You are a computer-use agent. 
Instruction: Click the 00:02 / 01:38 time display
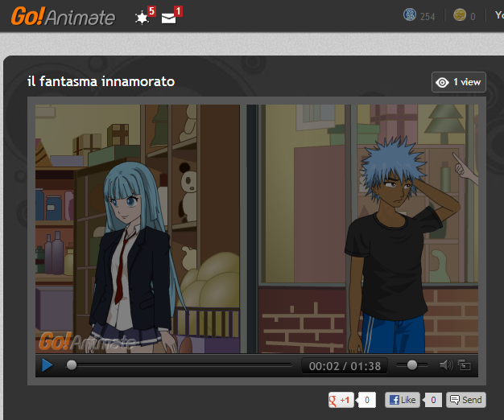click(x=345, y=366)
